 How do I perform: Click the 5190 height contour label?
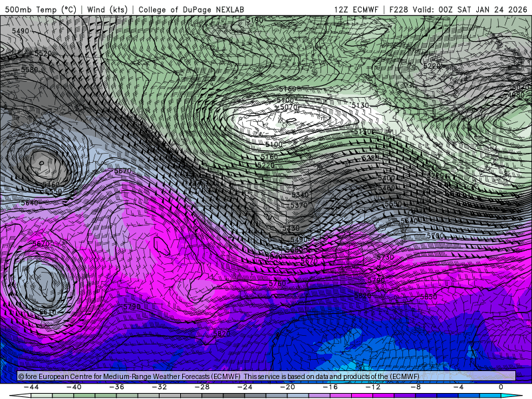(255, 20)
